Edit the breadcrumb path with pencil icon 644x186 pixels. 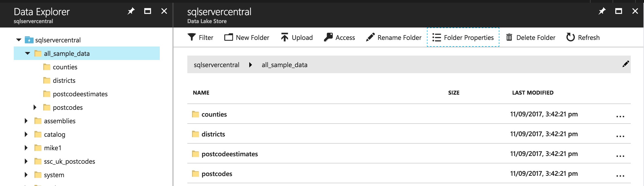coord(626,64)
